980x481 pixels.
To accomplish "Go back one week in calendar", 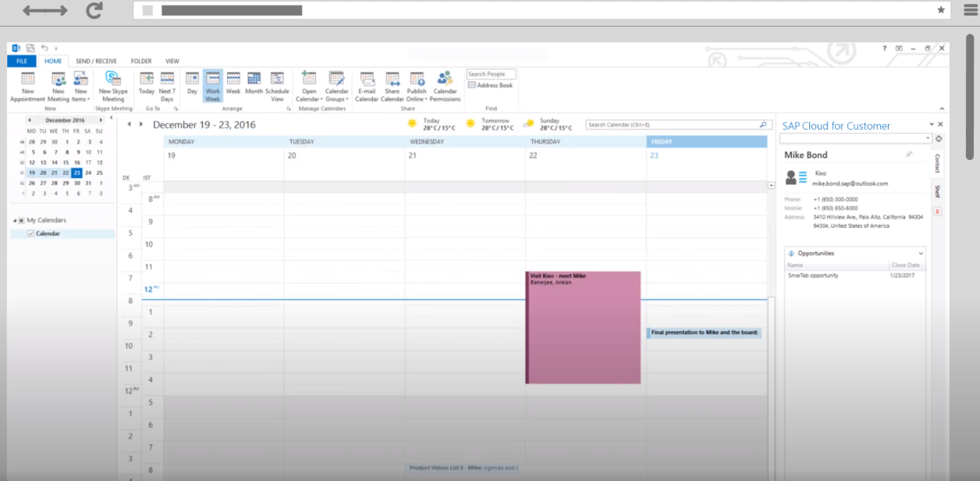I will (130, 124).
